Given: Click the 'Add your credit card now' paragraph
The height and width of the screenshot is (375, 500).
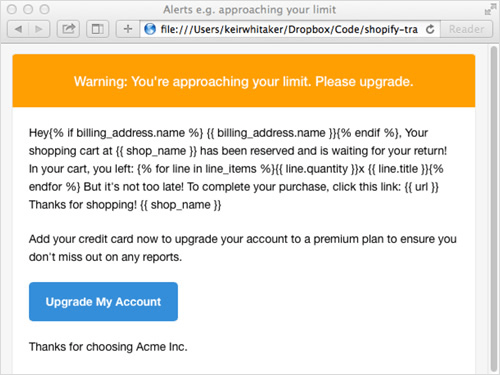Looking at the screenshot, I should tap(243, 248).
